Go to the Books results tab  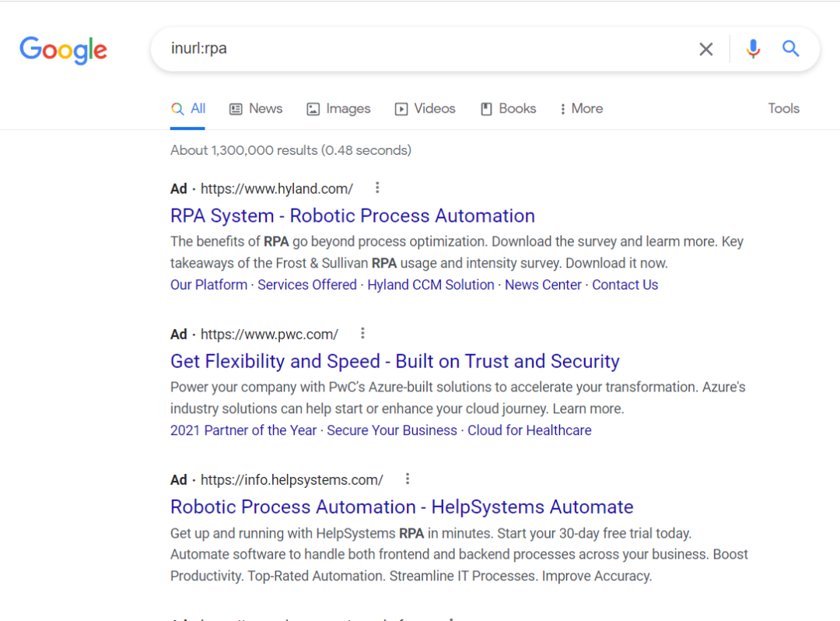[508, 109]
